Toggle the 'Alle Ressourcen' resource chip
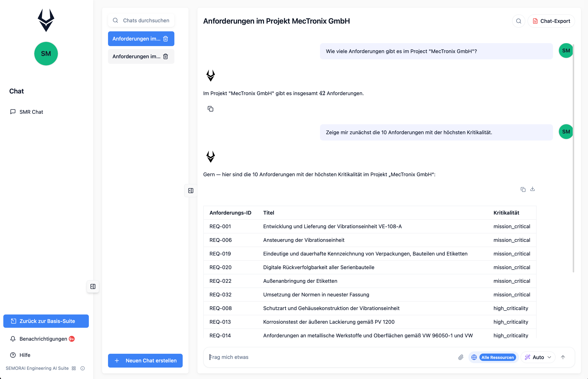 pos(497,357)
